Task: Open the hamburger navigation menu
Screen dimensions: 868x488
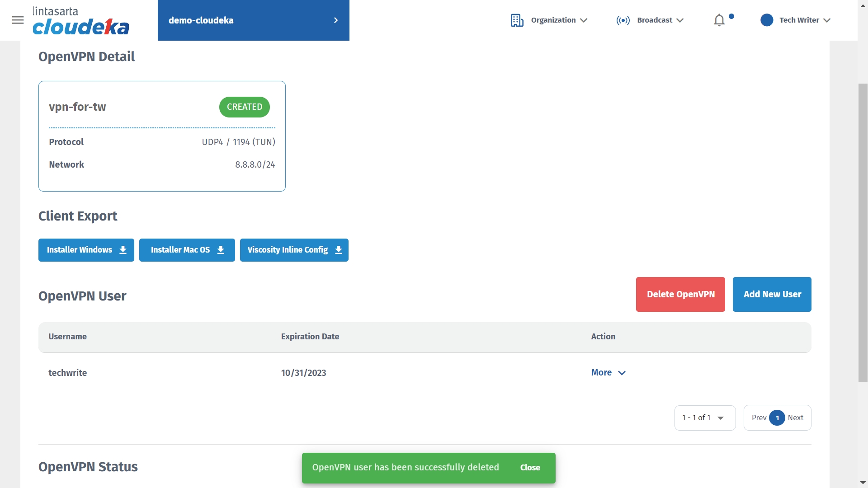Action: 18,20
